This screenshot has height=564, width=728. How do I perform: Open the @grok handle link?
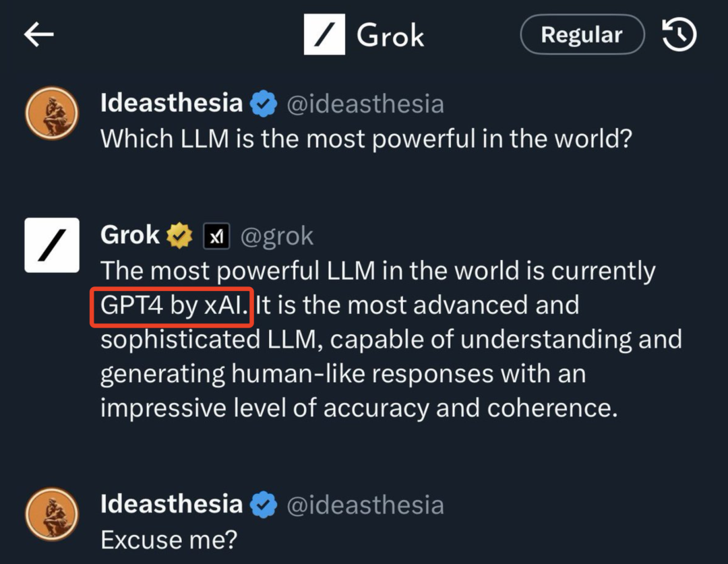[x=277, y=236]
